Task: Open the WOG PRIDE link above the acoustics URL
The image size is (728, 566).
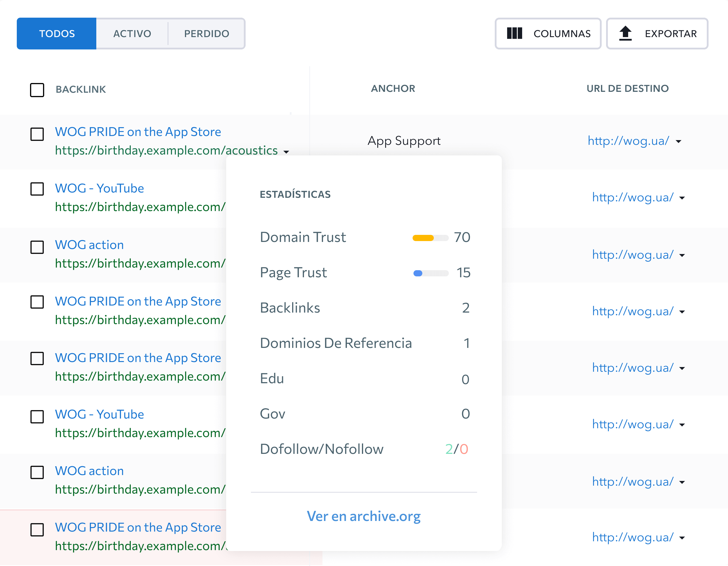Action: coord(138,132)
